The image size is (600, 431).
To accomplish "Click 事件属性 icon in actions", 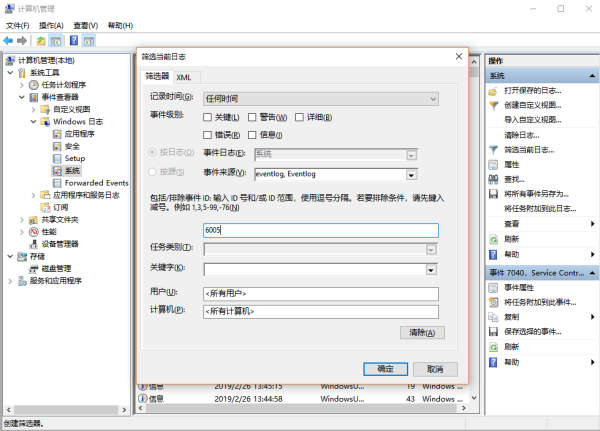I will pos(493,288).
